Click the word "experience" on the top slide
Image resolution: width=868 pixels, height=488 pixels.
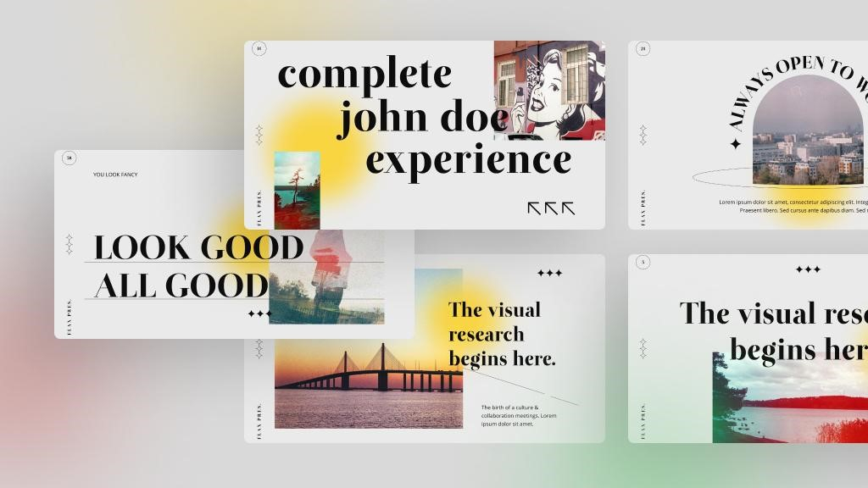[x=468, y=162]
